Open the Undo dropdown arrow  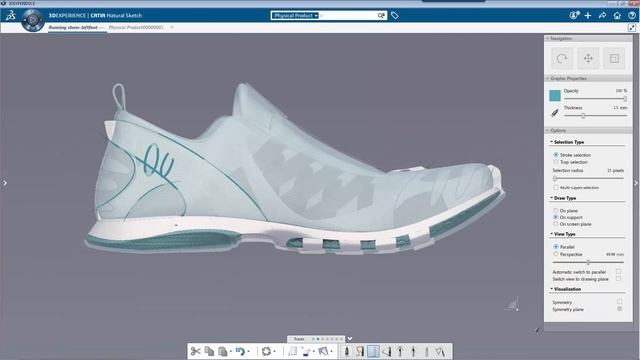coord(248,351)
